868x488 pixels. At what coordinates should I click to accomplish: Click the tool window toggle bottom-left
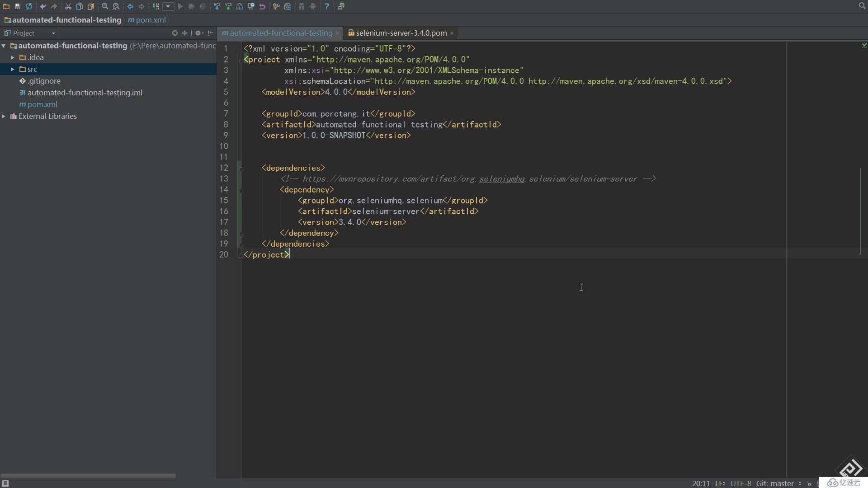click(x=5, y=483)
